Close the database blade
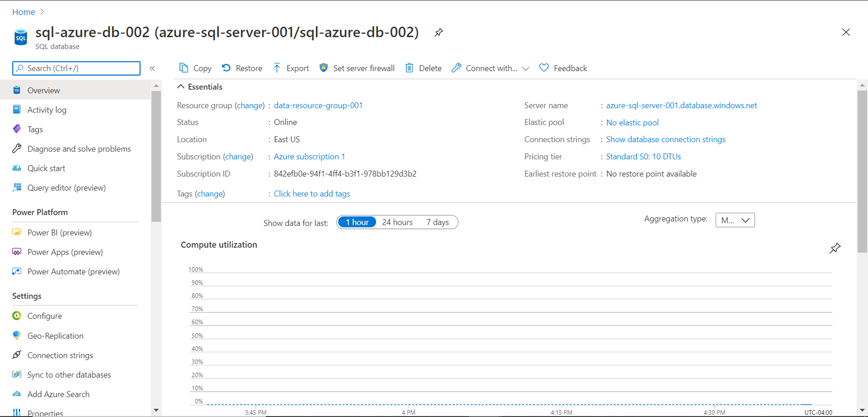This screenshot has height=417, width=868. [846, 32]
